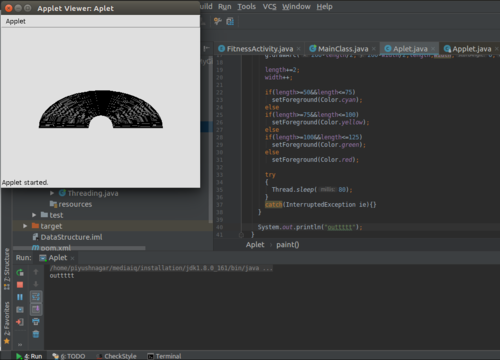Viewport: 500px width, 360px height.
Task: Toggle soft-wrap in the Run console
Action: (x=36, y=297)
